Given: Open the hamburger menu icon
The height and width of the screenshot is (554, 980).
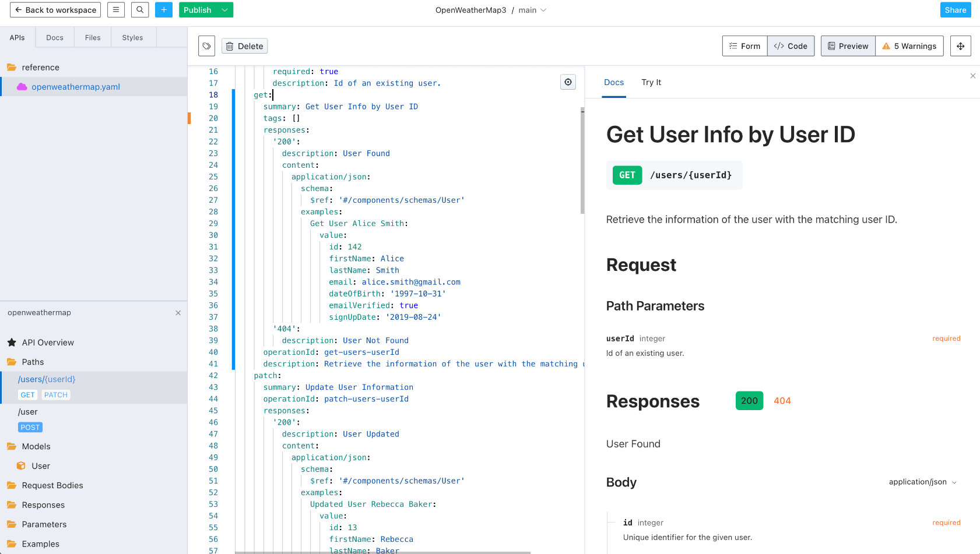Looking at the screenshot, I should [x=116, y=10].
